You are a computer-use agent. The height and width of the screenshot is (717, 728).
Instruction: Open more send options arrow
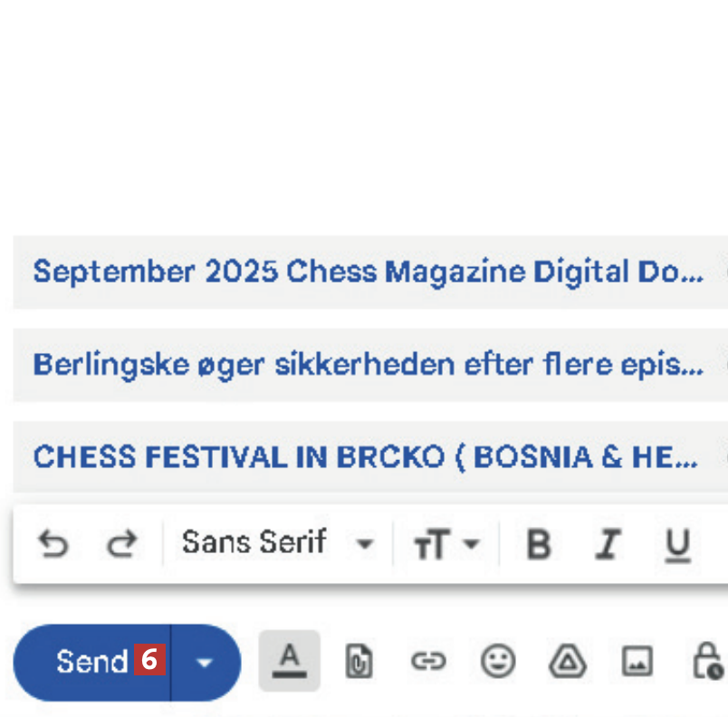click(x=205, y=663)
